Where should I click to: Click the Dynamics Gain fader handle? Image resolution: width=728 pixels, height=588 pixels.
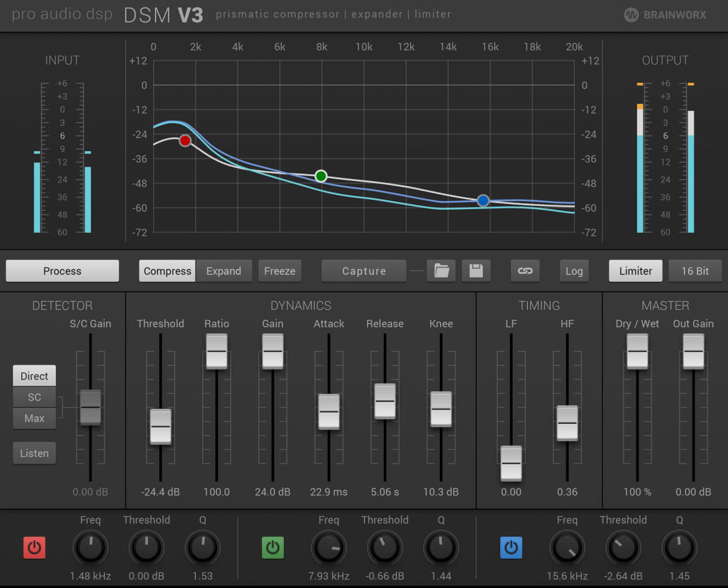click(x=273, y=351)
